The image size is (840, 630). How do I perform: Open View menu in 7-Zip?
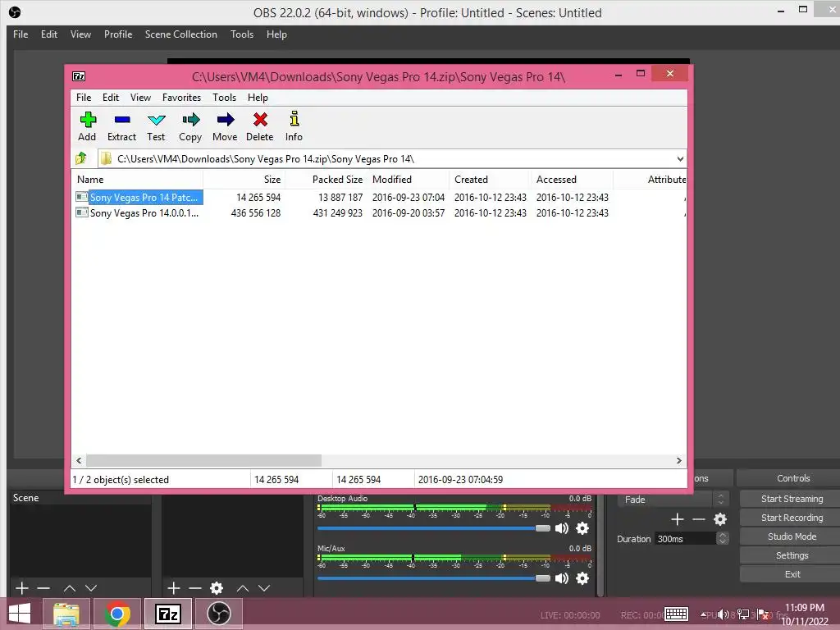tap(140, 98)
